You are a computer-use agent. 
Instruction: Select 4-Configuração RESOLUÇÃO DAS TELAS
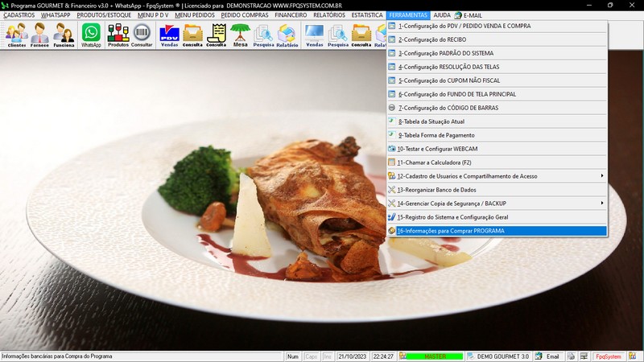tap(497, 67)
